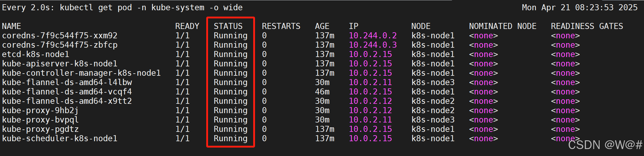Select pod name kube-proxy-9hb2j
The height and width of the screenshot is (156, 644).
40,110
